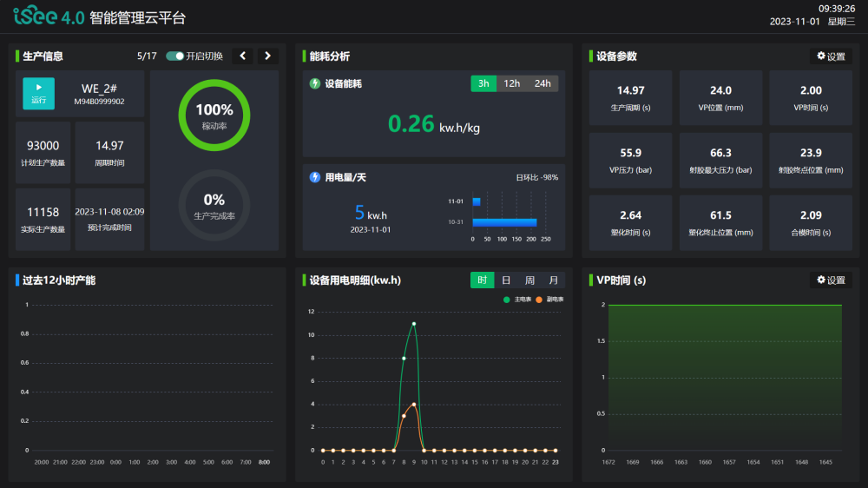Show electricity details by day (日)

(506, 280)
